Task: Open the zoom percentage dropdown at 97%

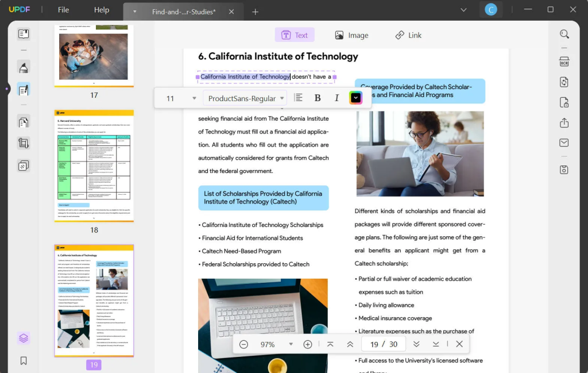Action: point(276,344)
